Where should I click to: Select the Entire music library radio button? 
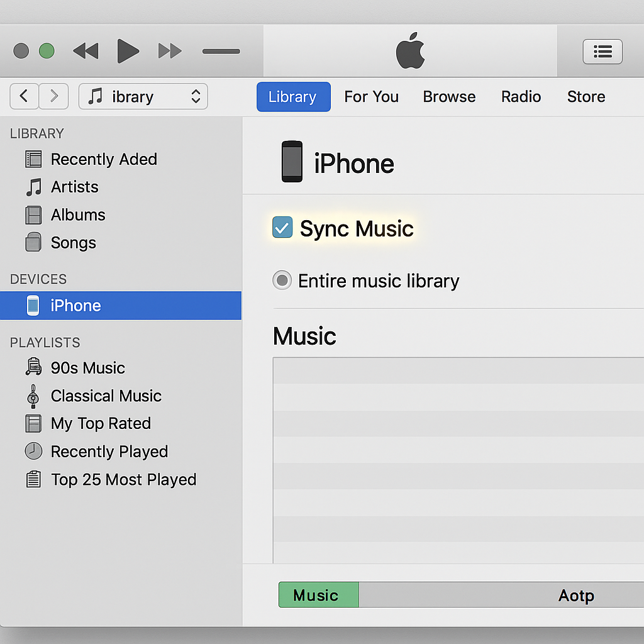tap(282, 280)
